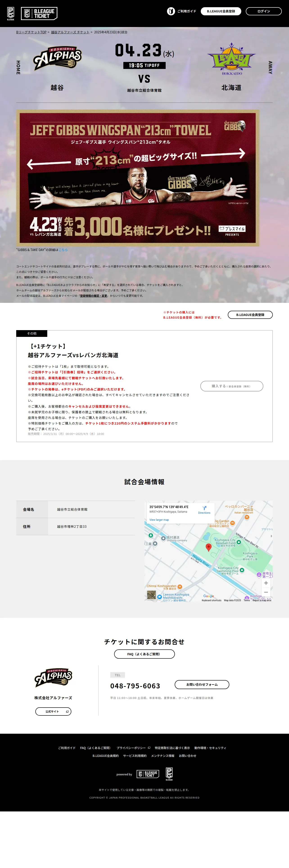Image resolution: width=289 pixels, height=868 pixels.
Task: Click the Levanga Hokkaido away team logo
Action: pyautogui.click(x=231, y=59)
